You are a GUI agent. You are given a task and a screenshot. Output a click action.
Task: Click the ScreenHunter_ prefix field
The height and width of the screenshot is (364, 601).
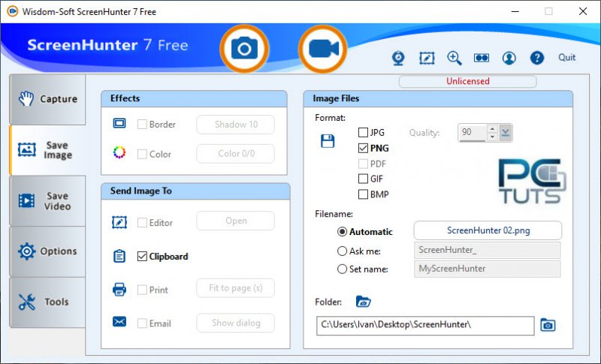point(487,250)
